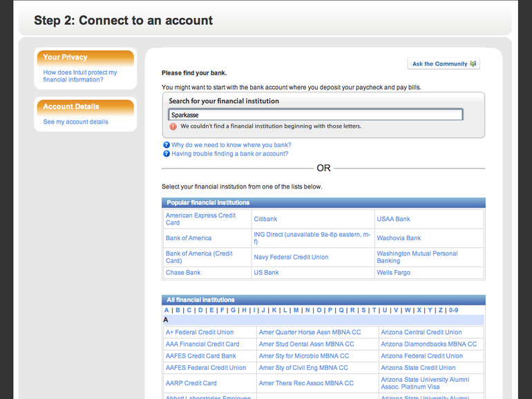Jump to letter T in alphabet index
Image resolution: width=532 pixels, height=399 pixels.
pyautogui.click(x=374, y=310)
